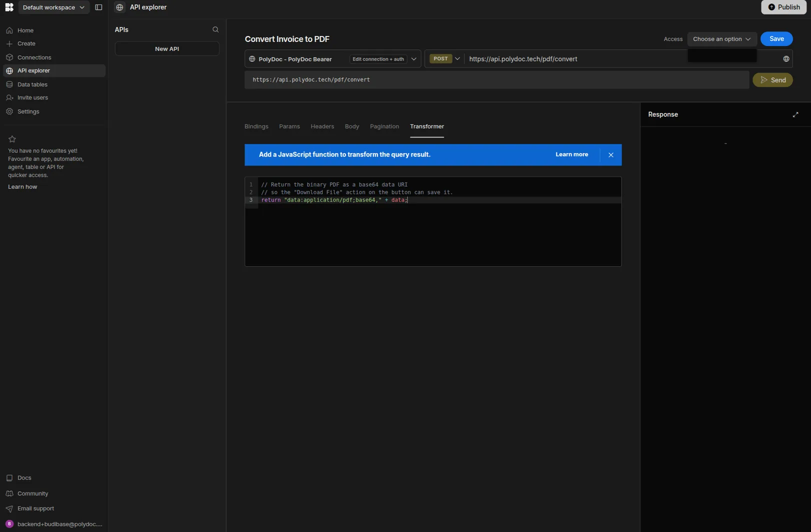This screenshot has width=811, height=532.
Task: Click the Invite users icon
Action: coord(9,97)
